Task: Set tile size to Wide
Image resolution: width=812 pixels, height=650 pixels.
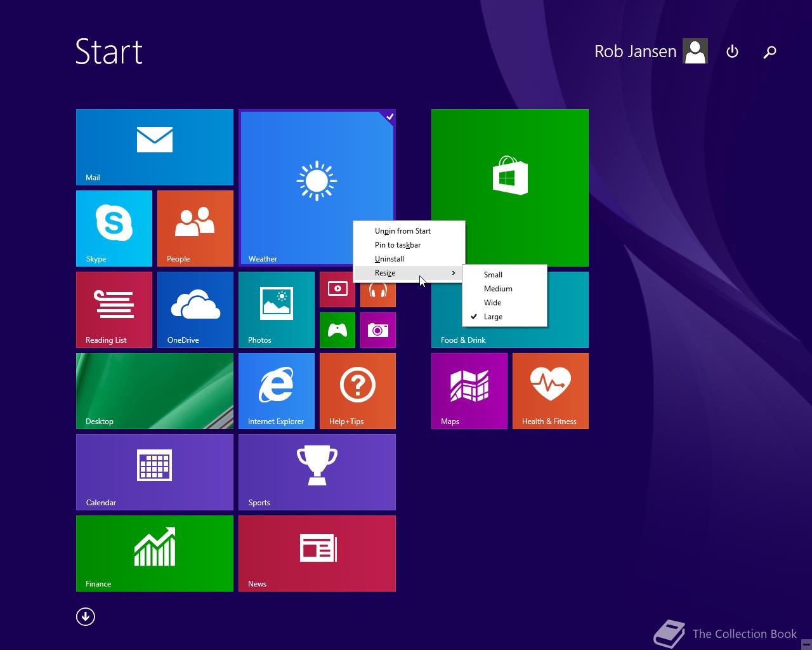Action: pyautogui.click(x=505, y=303)
